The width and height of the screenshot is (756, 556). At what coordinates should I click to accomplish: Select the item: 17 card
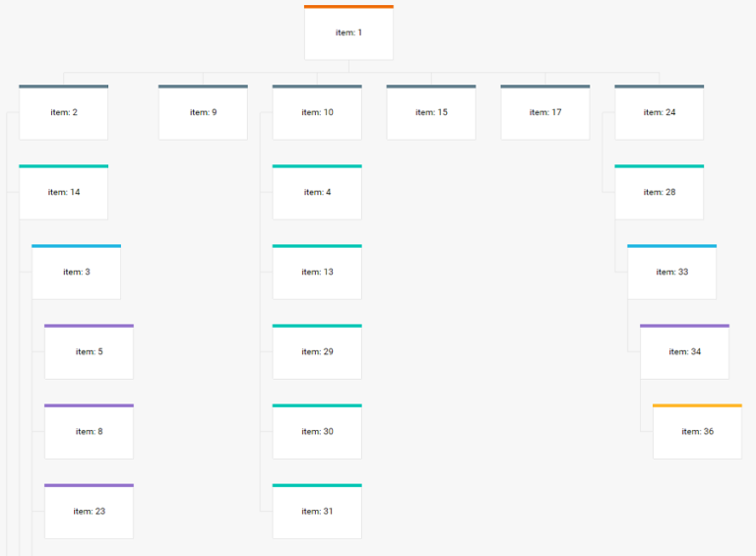click(x=545, y=112)
